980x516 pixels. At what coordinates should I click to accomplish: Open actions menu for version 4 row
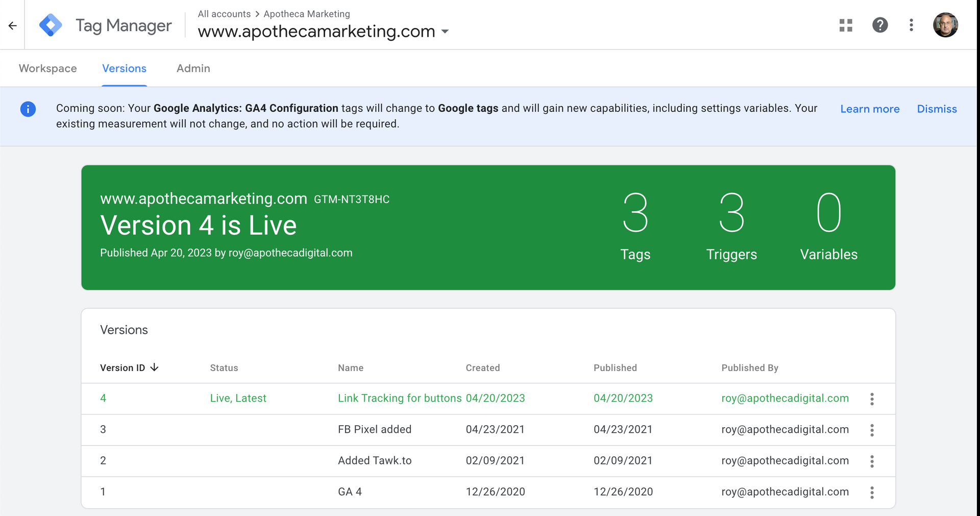click(x=872, y=399)
